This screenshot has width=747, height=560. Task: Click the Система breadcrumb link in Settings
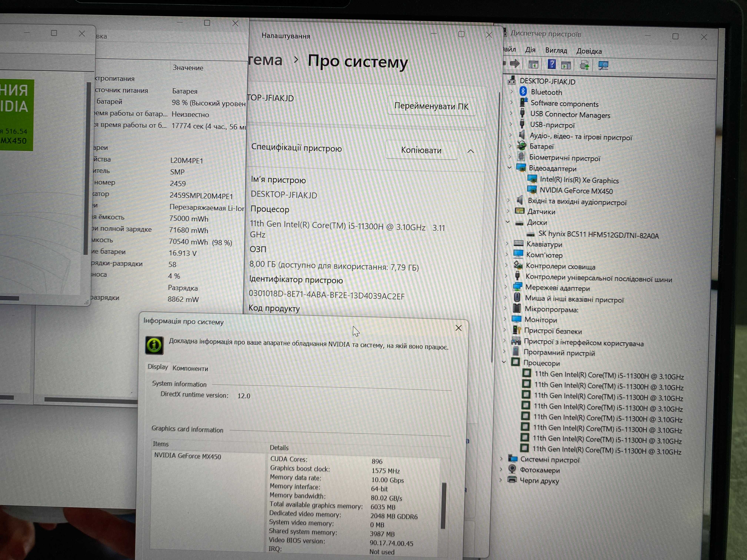coord(265,60)
